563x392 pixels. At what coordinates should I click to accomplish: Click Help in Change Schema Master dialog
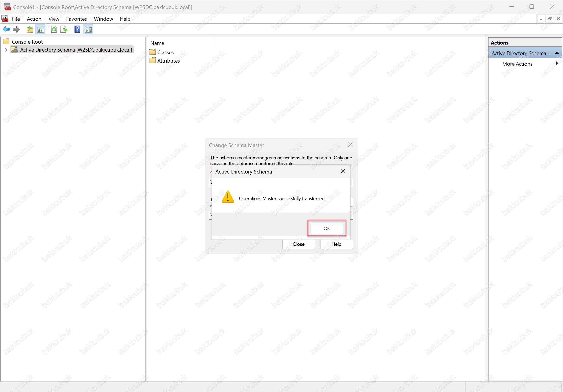tap(336, 244)
